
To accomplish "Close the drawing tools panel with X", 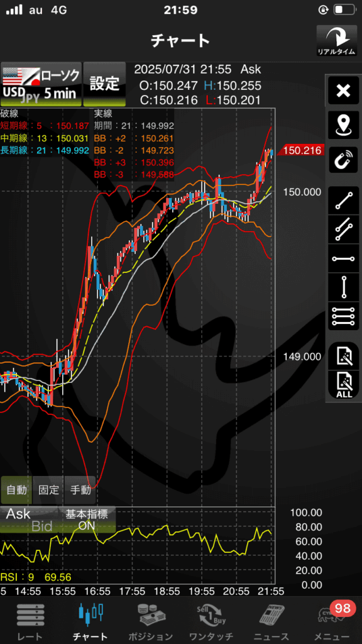I will (x=344, y=91).
